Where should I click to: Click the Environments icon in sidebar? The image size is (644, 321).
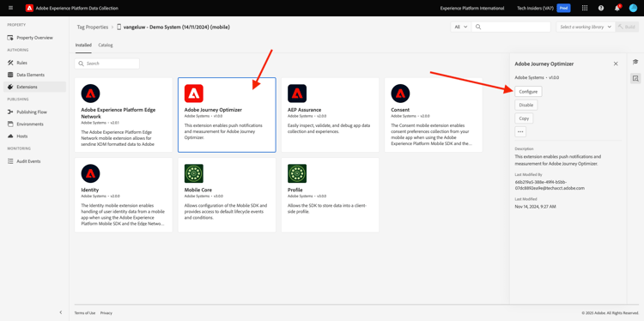click(x=10, y=124)
